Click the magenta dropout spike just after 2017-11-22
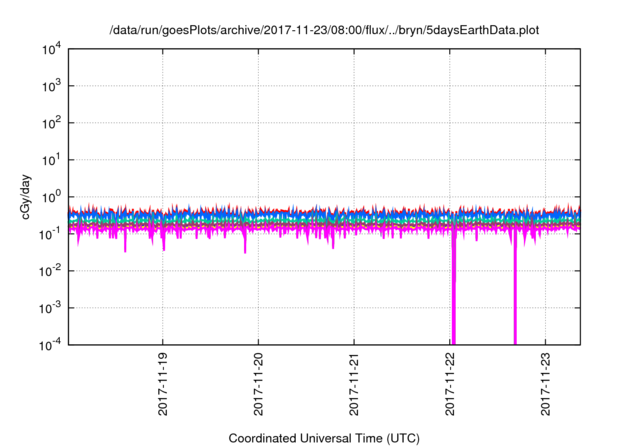 pyautogui.click(x=453, y=290)
